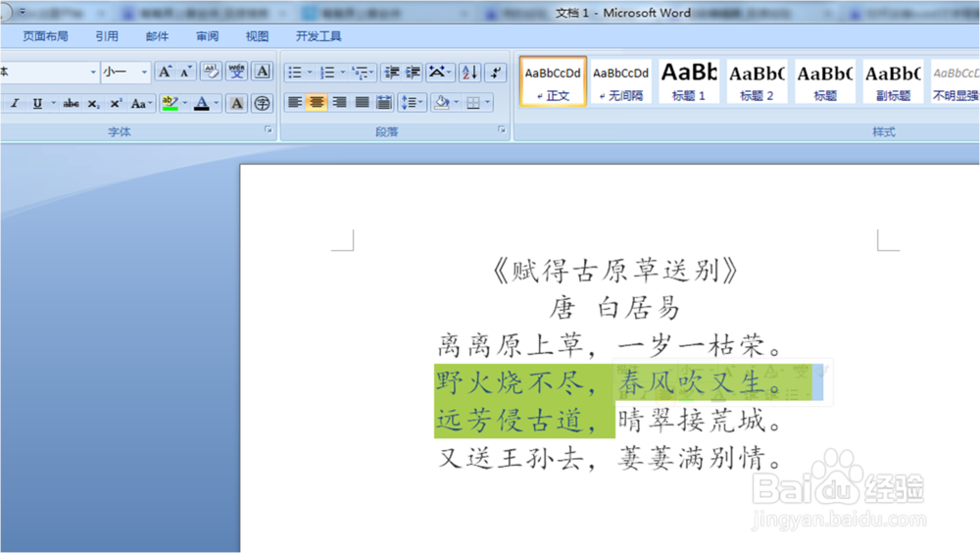Open the Phonetic Guide (wén) tool
This screenshot has height=553, width=980.
236,72
